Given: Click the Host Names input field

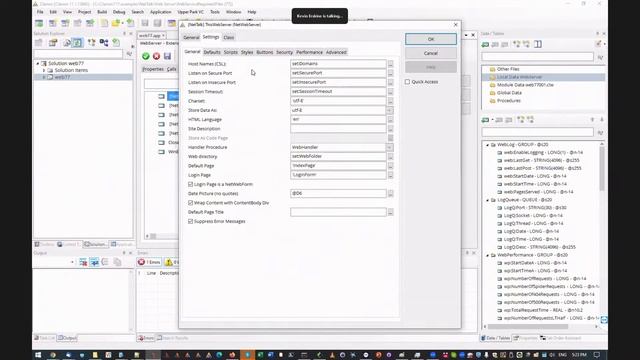Looking at the screenshot, I should (338, 64).
